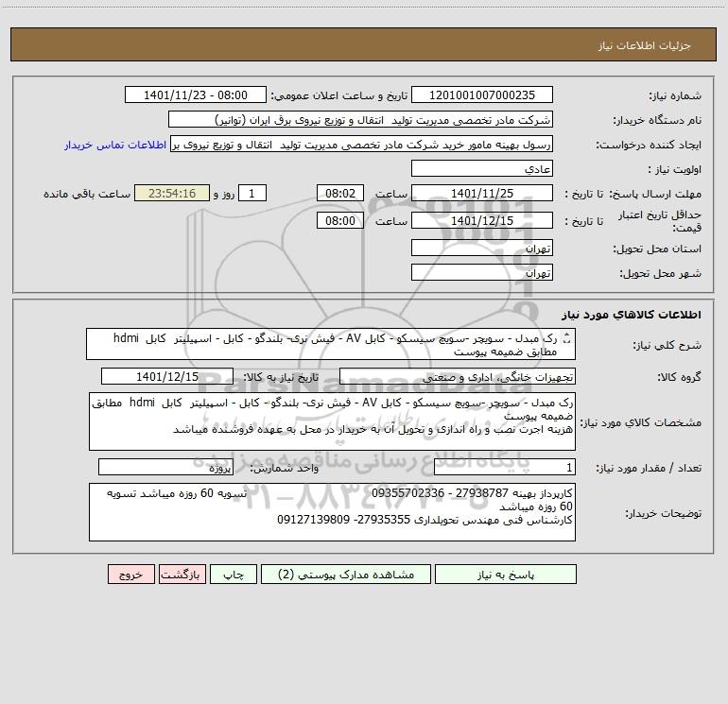Click the countdown timer 23:54:16
Viewport: 728px width, 704px height.
[172, 194]
